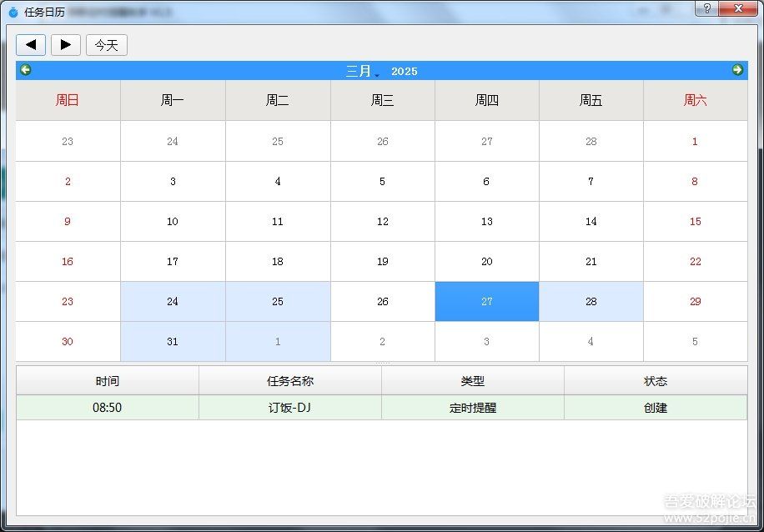764x532 pixels.
Task: Select Tuesday March 18
Action: (278, 262)
